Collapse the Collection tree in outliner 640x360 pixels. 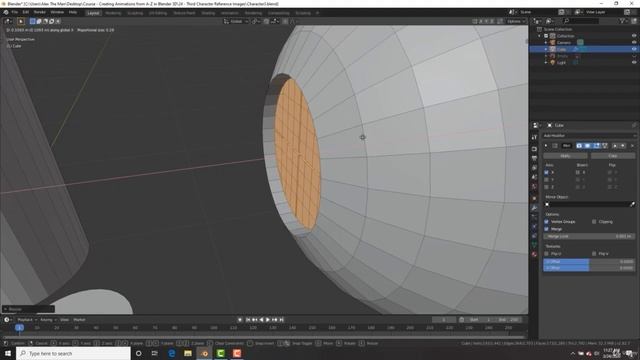(x=540, y=36)
